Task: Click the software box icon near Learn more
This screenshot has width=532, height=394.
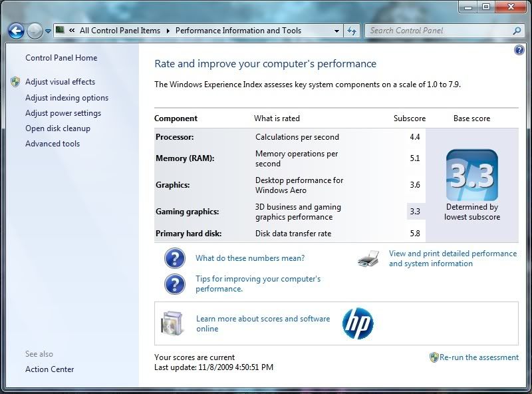Action: pos(172,323)
